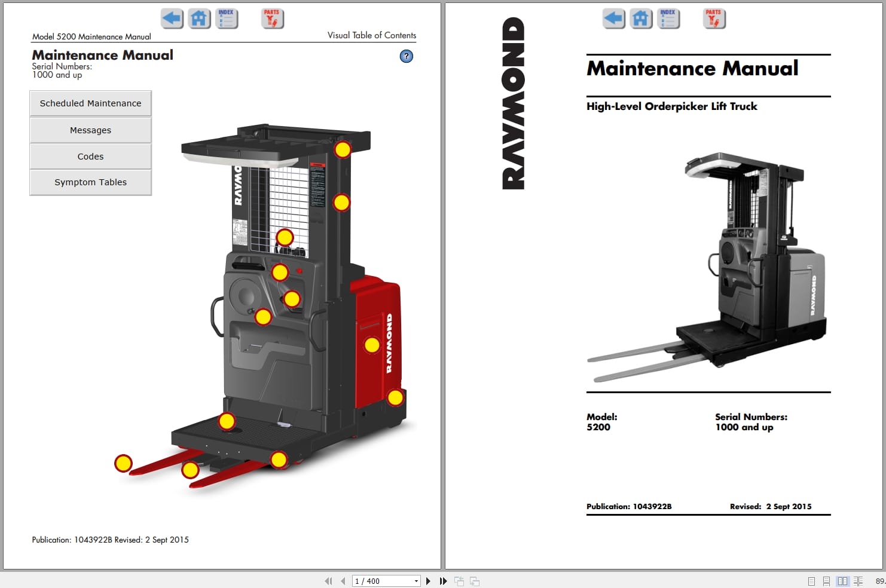886x588 pixels.
Task: Click the Visual Table of Contents header text
Action: [x=372, y=35]
